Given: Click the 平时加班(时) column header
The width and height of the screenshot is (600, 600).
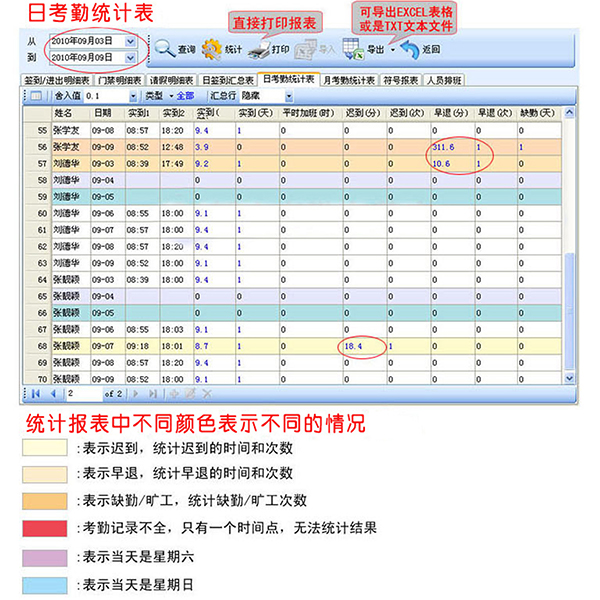Looking at the screenshot, I should pyautogui.click(x=311, y=113).
